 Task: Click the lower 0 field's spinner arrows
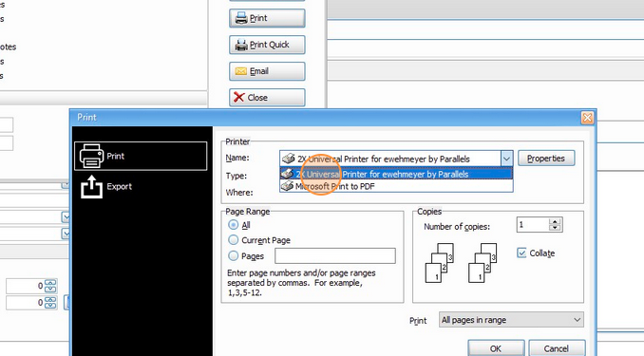[x=50, y=303]
